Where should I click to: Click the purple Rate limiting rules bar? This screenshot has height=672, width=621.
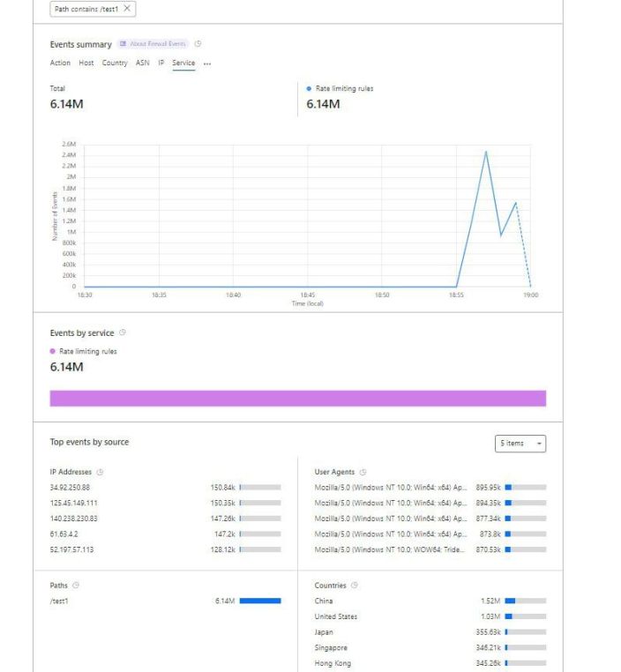(298, 398)
